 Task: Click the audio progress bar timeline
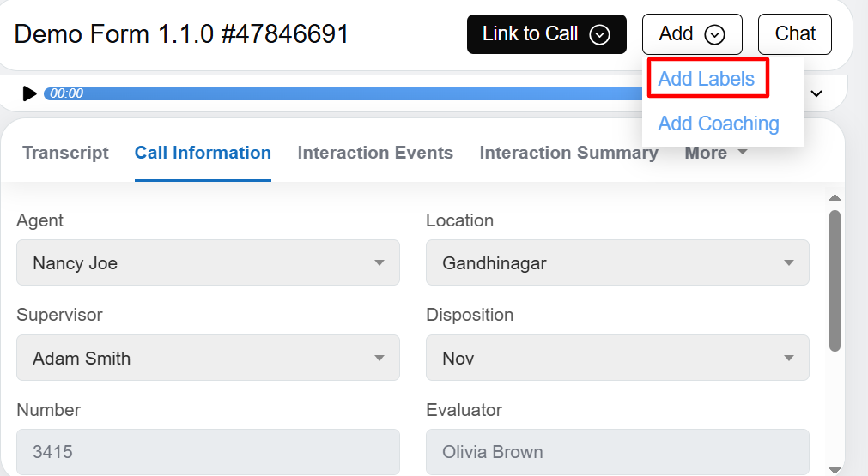point(343,93)
